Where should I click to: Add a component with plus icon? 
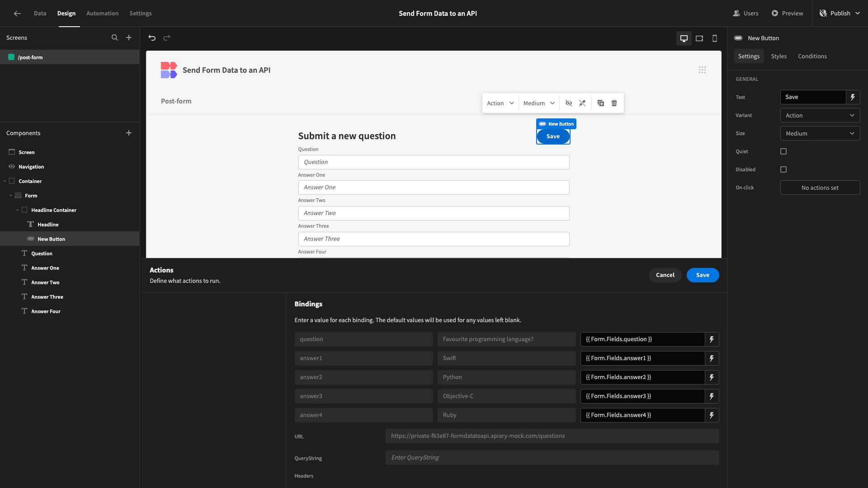coord(129,133)
